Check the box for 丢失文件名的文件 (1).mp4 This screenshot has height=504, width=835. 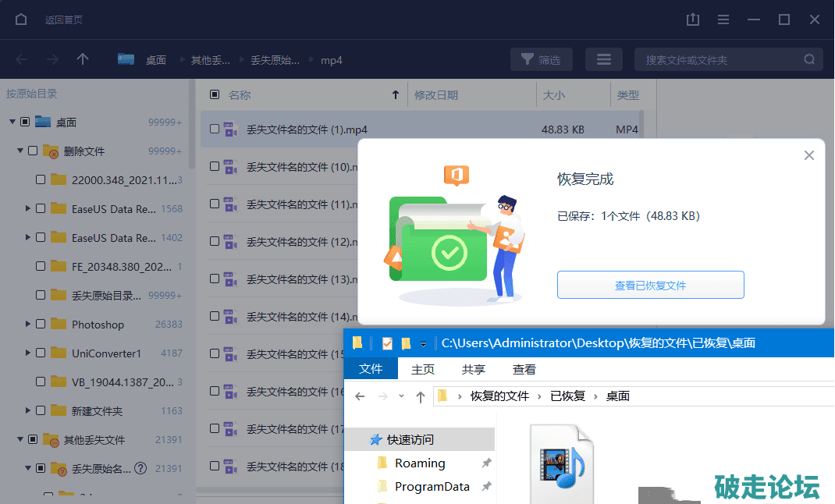[215, 129]
